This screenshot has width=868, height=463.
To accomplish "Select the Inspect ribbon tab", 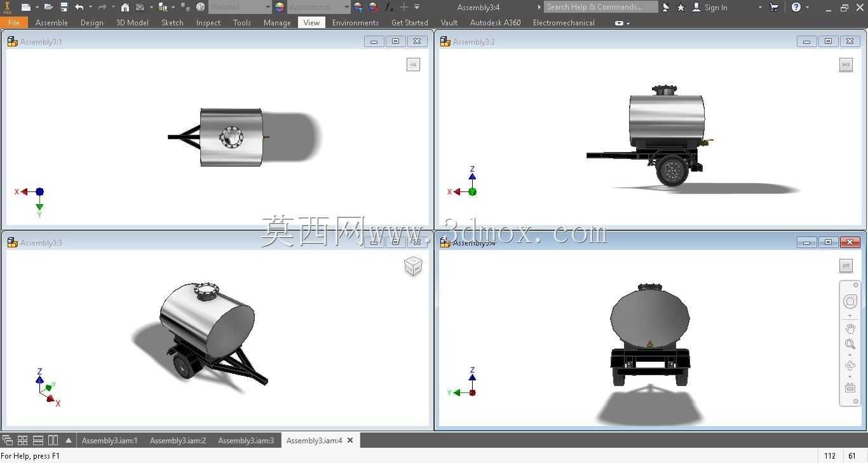I will click(x=208, y=22).
